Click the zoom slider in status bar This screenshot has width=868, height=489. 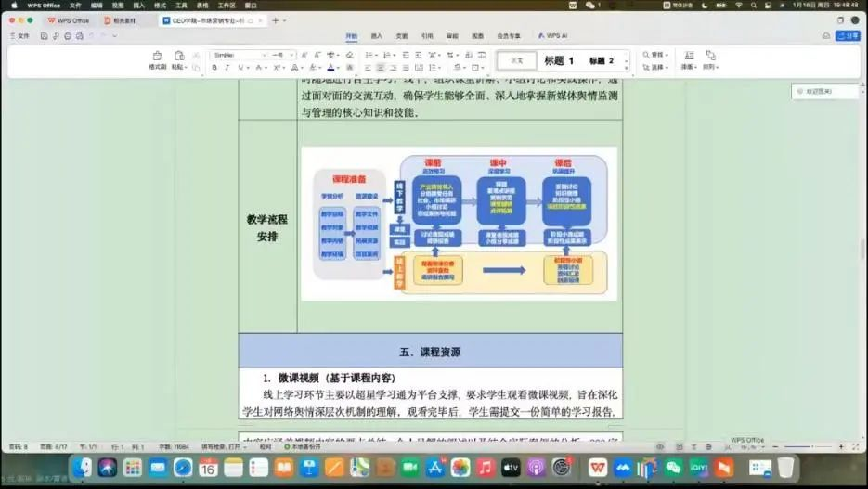(x=807, y=446)
